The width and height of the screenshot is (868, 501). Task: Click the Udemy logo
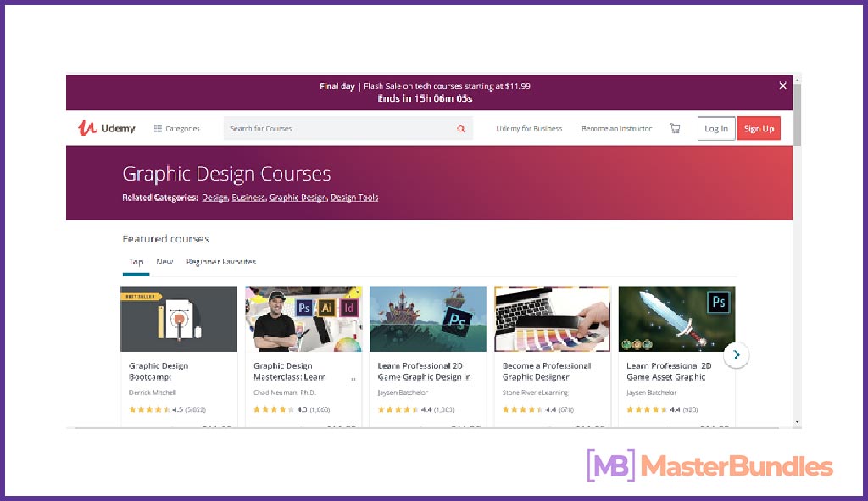tap(106, 128)
